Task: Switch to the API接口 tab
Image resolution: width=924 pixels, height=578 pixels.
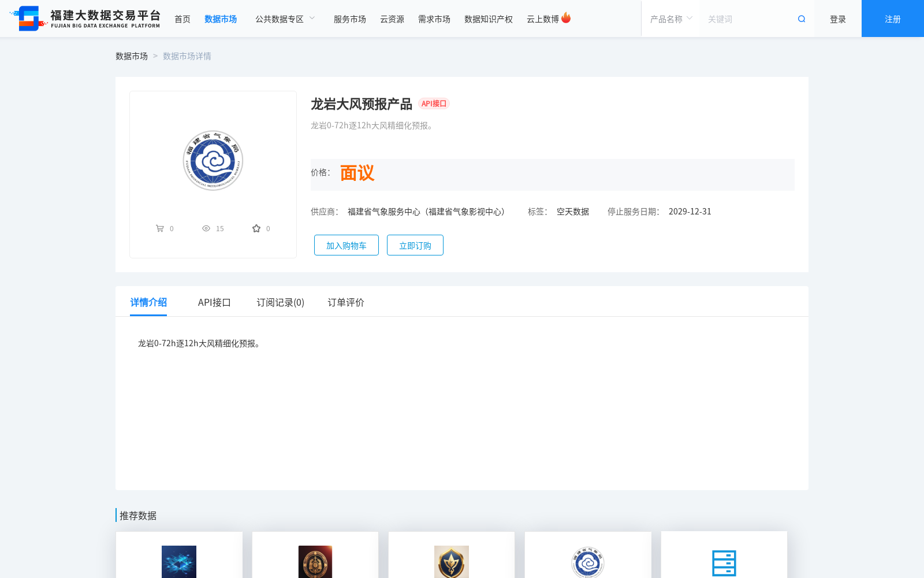Action: click(214, 302)
